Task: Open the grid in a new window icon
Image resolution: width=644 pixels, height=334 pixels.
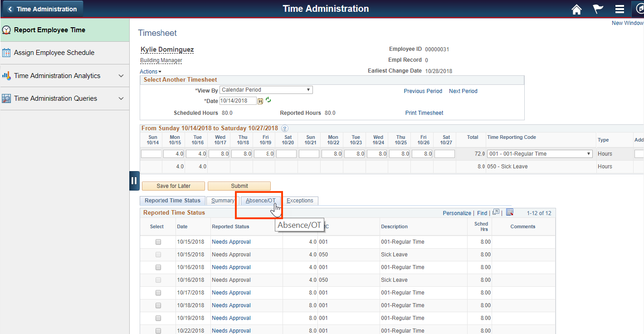Action: (x=495, y=212)
